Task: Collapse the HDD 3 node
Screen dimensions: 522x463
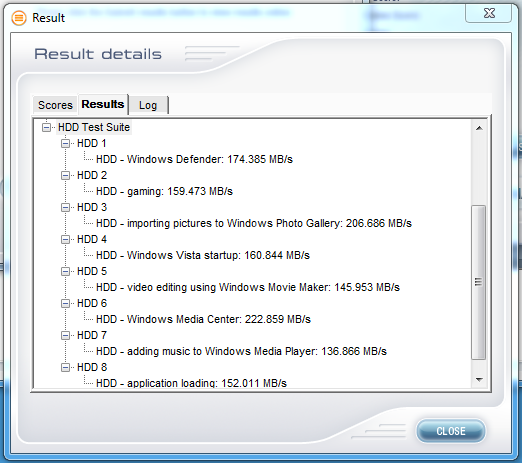Action: 65,207
